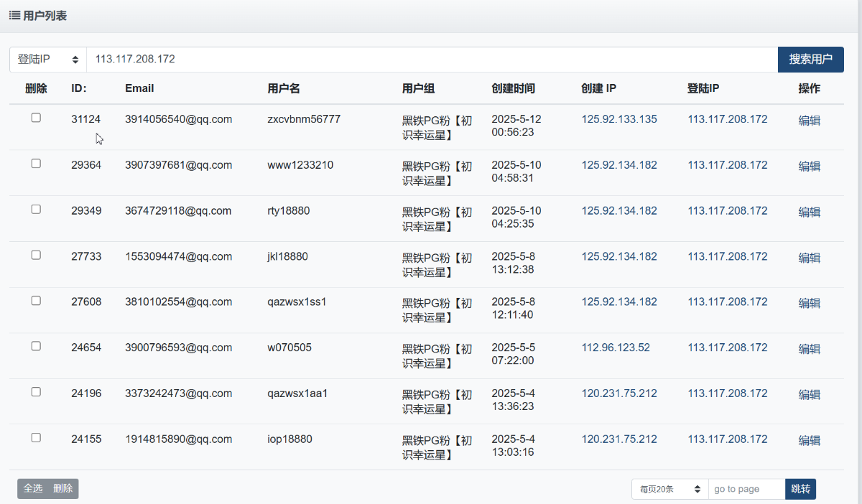The width and height of the screenshot is (862, 504).
Task: Click 编辑 in the jkl18880 row
Action: click(x=810, y=258)
